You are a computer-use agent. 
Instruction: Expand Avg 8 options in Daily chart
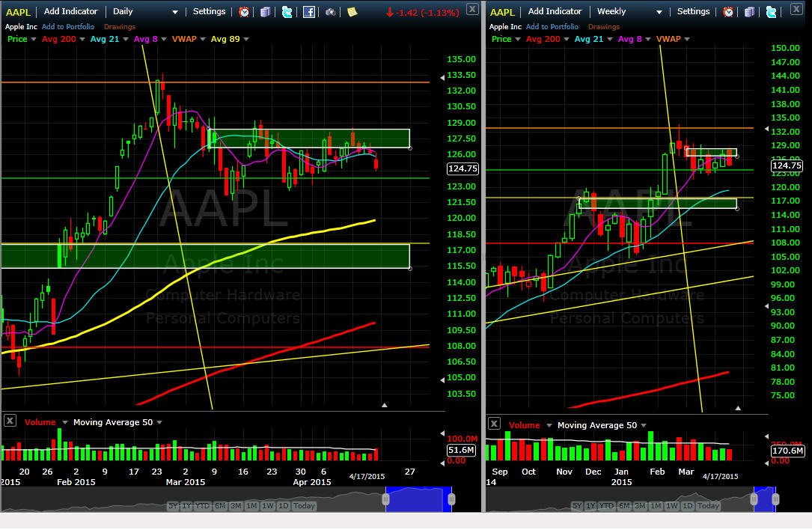click(x=164, y=40)
